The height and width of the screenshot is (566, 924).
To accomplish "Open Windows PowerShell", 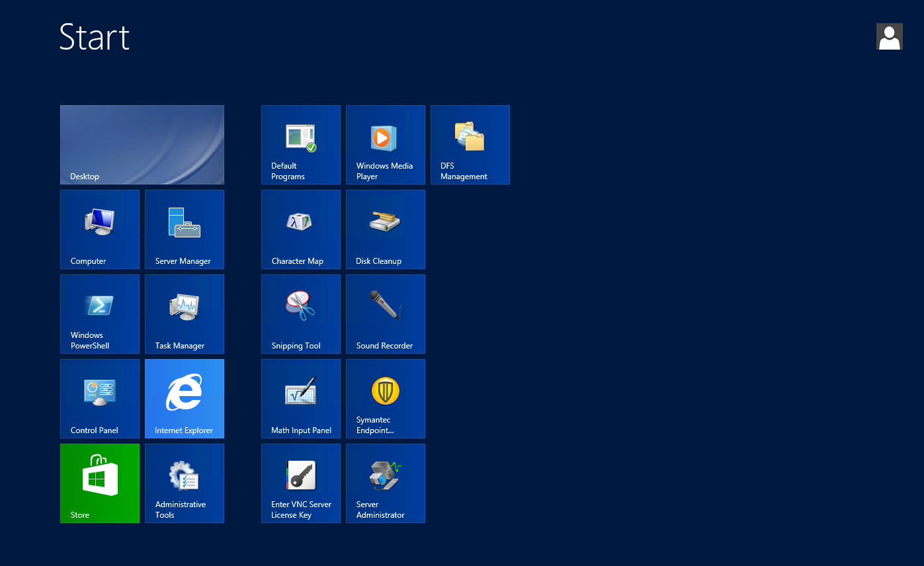I will 100,314.
